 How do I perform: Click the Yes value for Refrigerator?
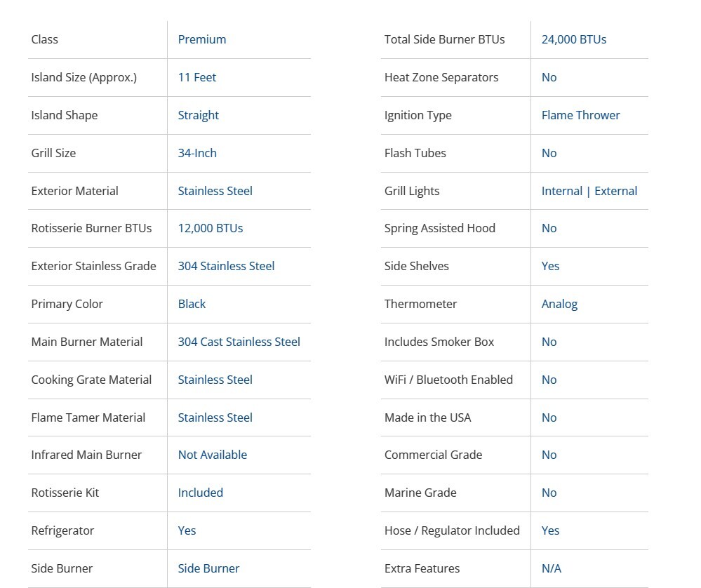(187, 530)
